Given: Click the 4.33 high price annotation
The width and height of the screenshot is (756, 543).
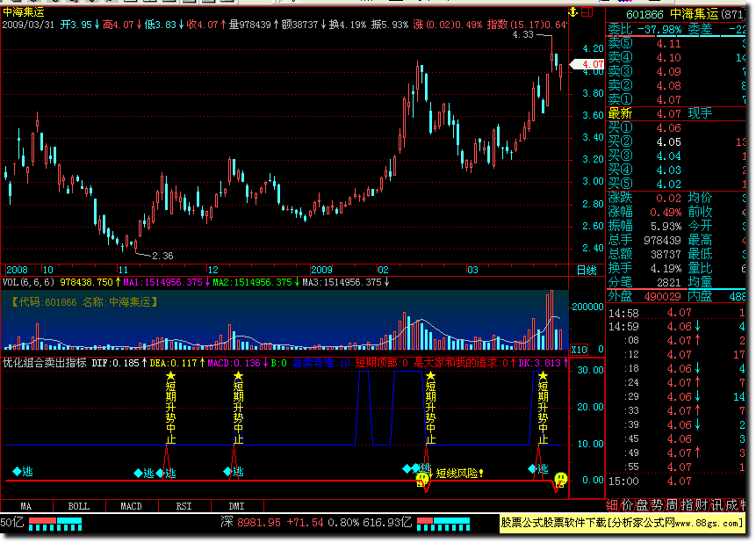Looking at the screenshot, I should point(522,35).
